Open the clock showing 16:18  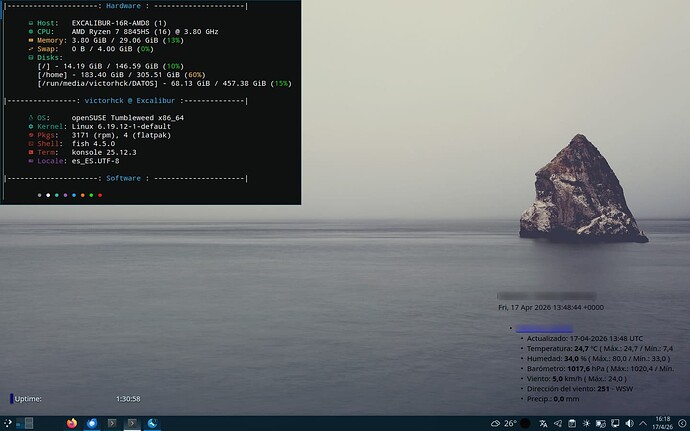click(663, 423)
